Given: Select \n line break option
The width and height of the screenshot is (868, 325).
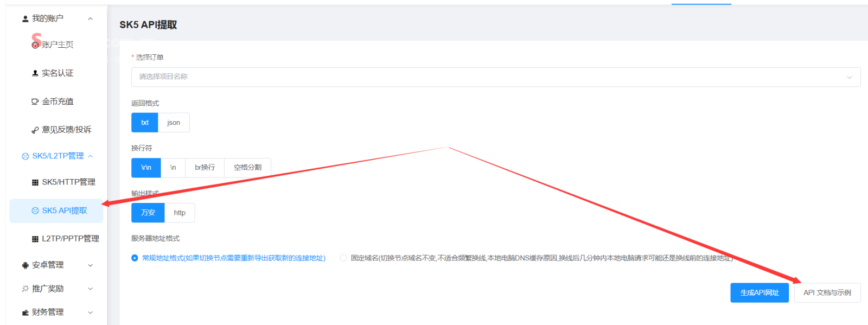Looking at the screenshot, I should [173, 168].
